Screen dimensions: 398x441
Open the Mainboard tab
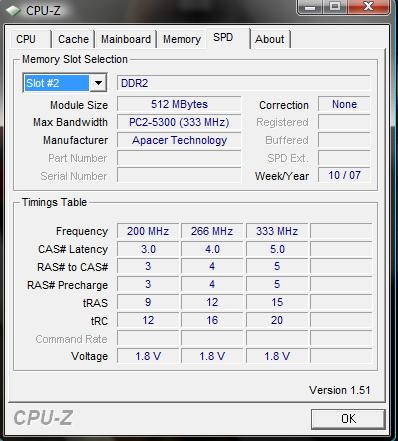pos(126,39)
